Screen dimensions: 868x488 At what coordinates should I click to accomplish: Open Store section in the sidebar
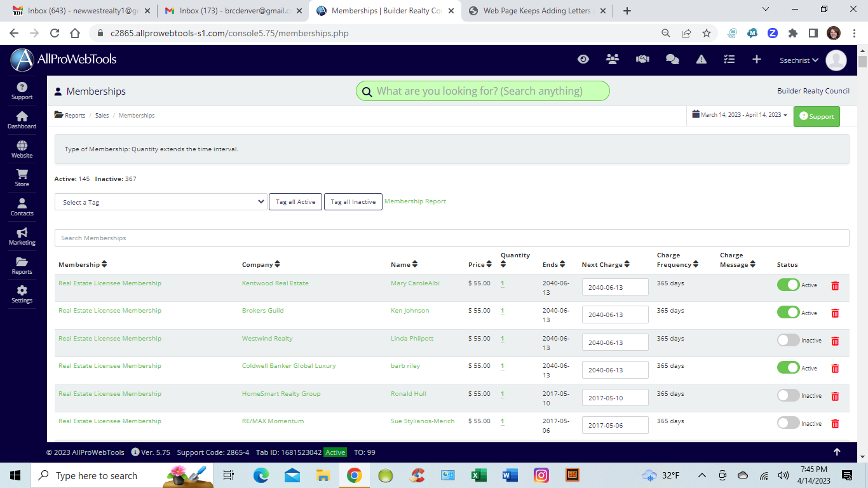tap(22, 178)
